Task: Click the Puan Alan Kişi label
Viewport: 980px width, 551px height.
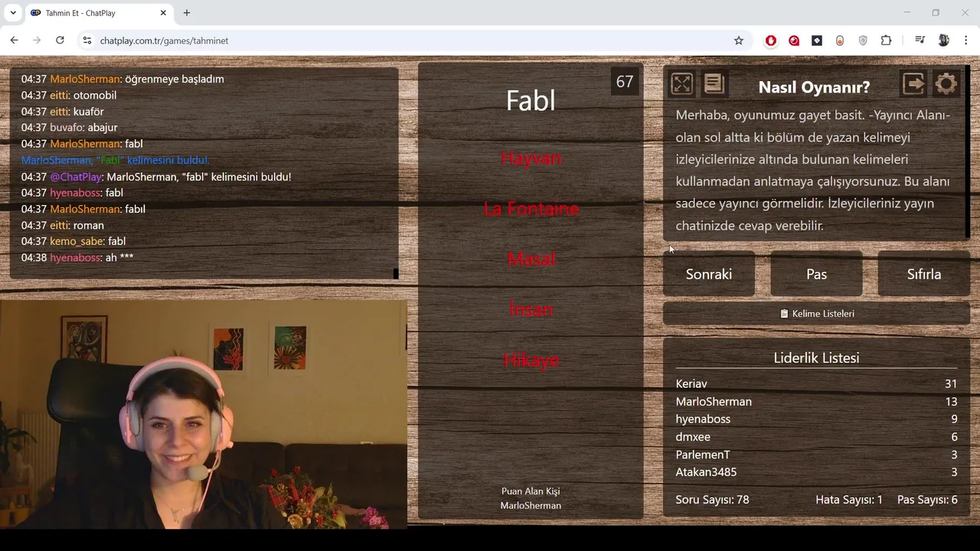Action: pyautogui.click(x=531, y=491)
